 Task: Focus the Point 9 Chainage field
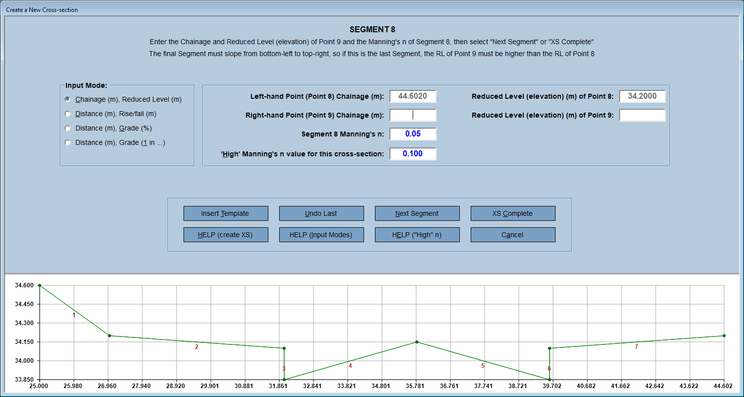tap(413, 115)
